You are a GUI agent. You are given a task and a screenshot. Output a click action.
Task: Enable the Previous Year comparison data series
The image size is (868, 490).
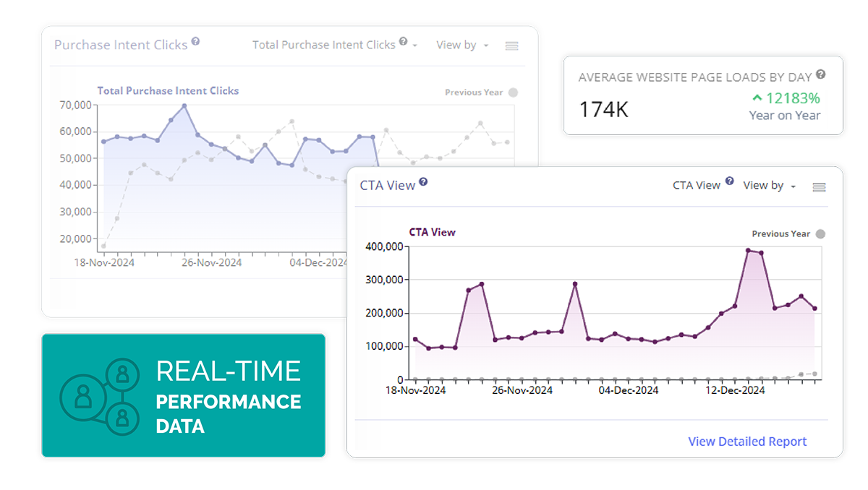tap(820, 233)
